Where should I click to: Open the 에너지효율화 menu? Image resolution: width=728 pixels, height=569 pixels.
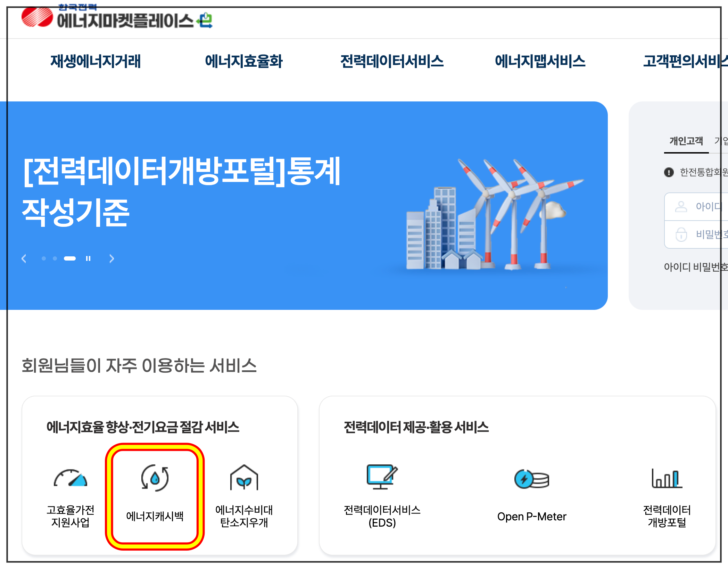pyautogui.click(x=243, y=61)
